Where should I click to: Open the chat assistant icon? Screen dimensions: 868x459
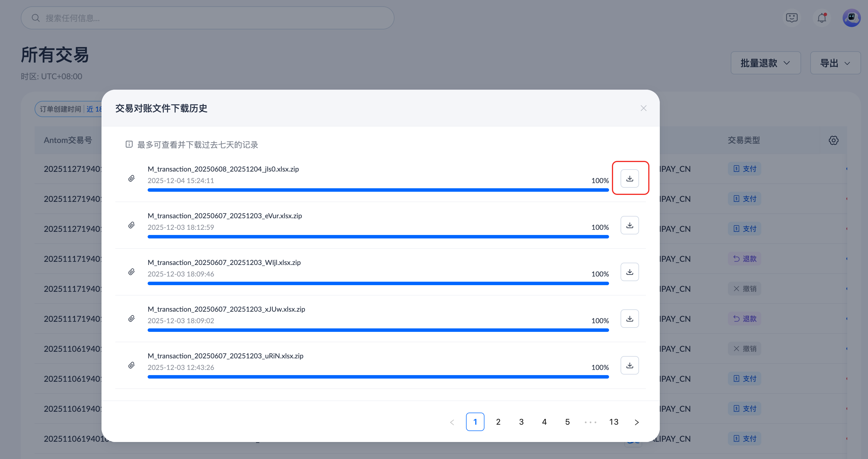[792, 18]
